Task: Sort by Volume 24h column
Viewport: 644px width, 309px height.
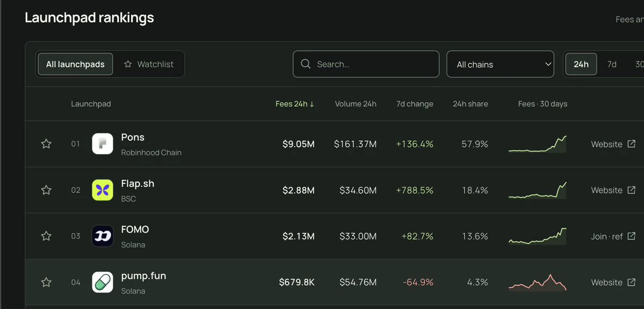Action: coord(356,104)
